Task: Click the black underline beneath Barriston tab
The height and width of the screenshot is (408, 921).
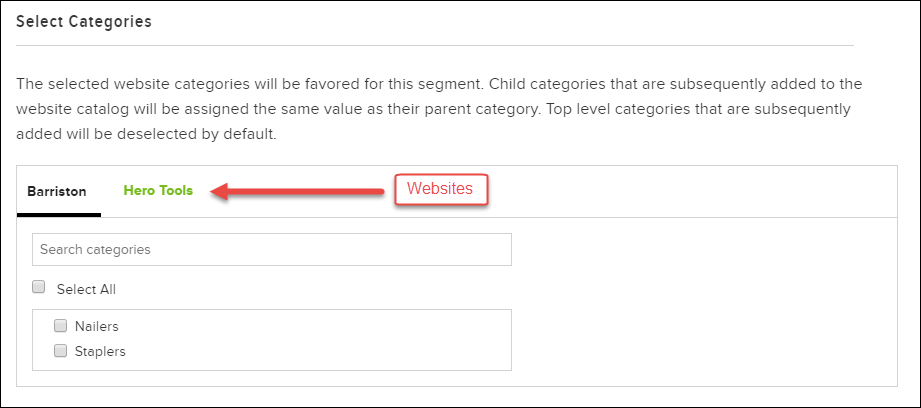Action: [58, 215]
